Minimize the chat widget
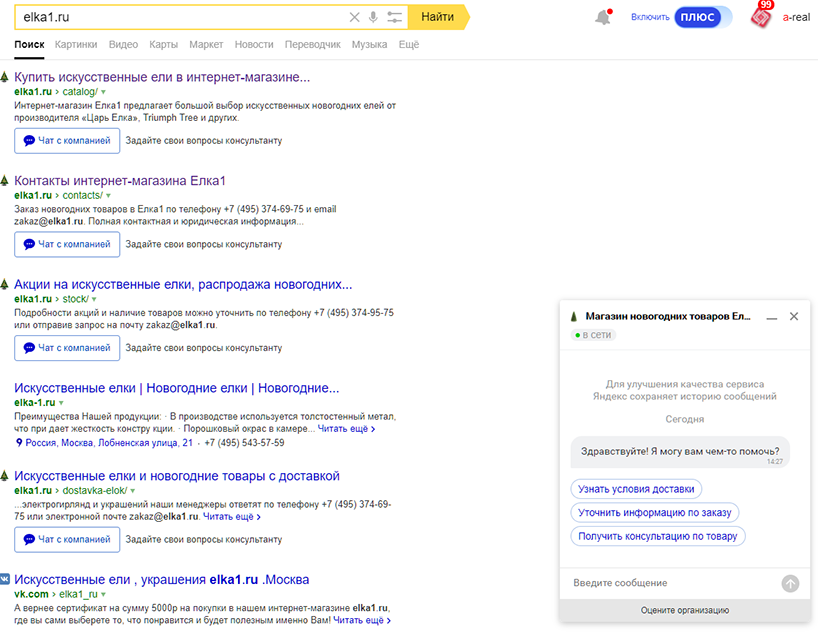 coord(772,317)
